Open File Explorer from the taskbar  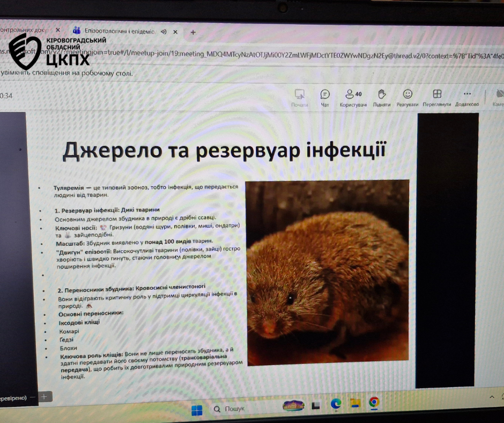point(354,403)
